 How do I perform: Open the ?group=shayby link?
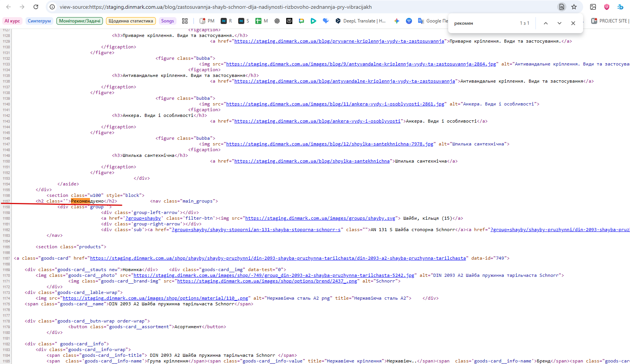tap(143, 218)
